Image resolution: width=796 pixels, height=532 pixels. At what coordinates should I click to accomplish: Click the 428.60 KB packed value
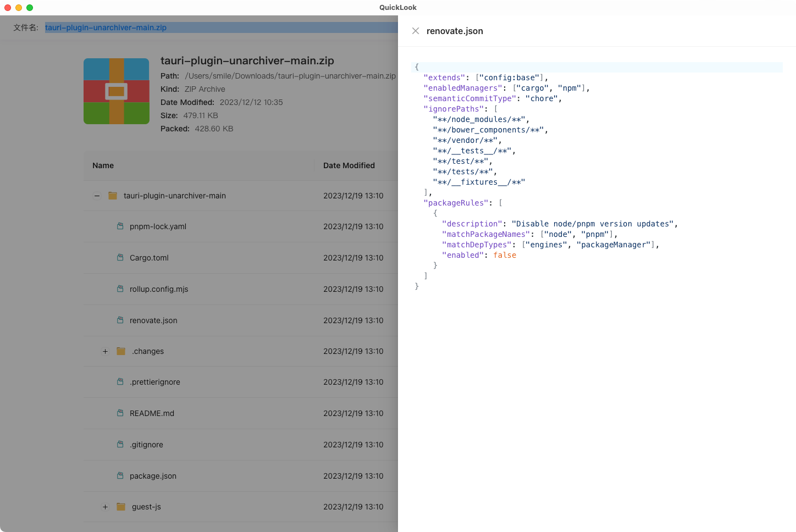point(214,129)
